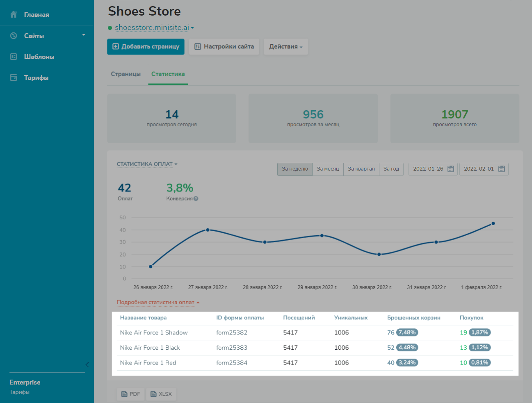Open the Статистика tab

click(x=168, y=74)
